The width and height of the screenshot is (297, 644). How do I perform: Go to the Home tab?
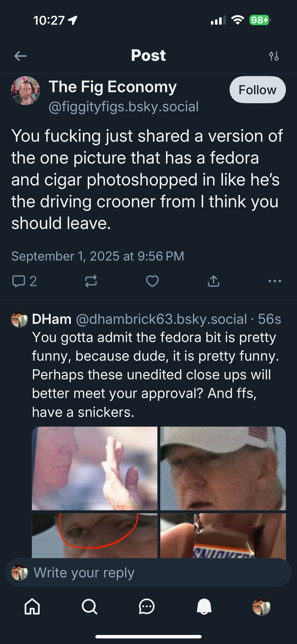pyautogui.click(x=32, y=607)
